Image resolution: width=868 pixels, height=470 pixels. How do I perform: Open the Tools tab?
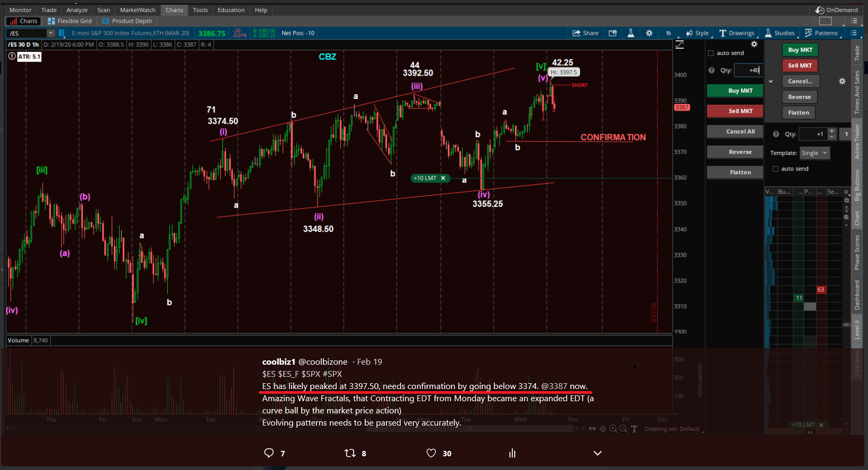point(200,10)
